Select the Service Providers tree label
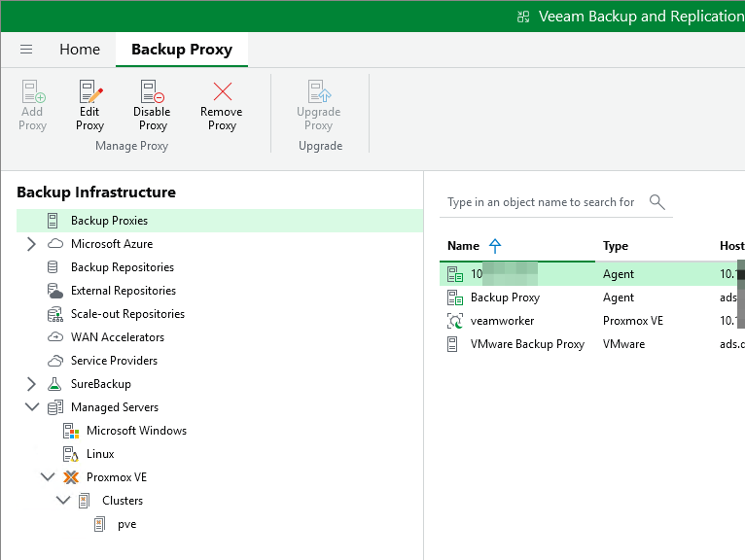 click(x=114, y=360)
